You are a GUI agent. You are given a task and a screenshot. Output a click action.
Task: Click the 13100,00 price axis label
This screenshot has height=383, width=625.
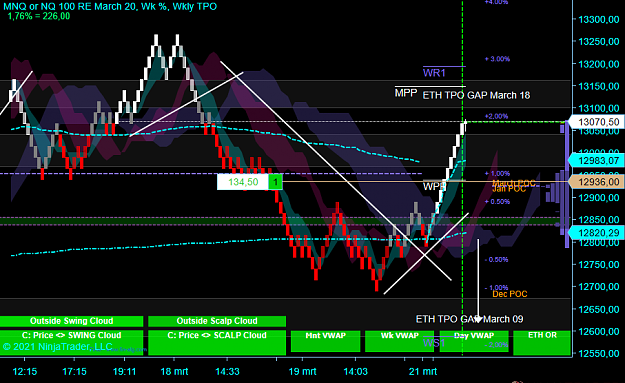(599, 108)
